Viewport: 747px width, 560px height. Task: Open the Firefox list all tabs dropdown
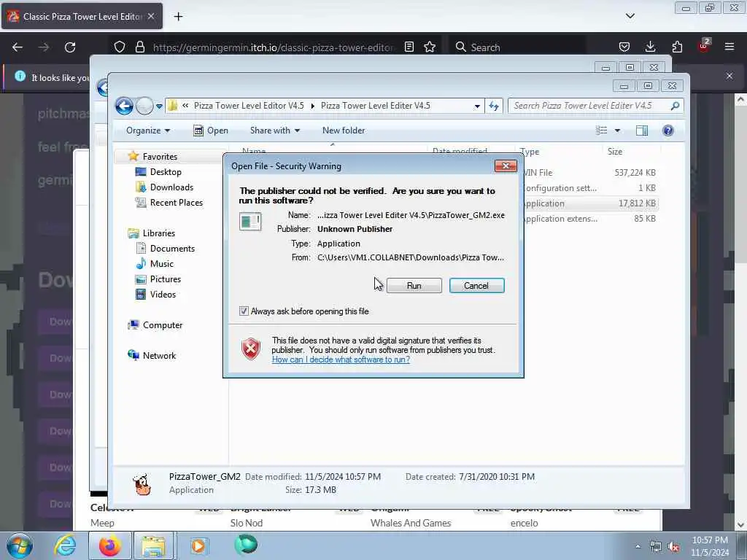point(630,16)
